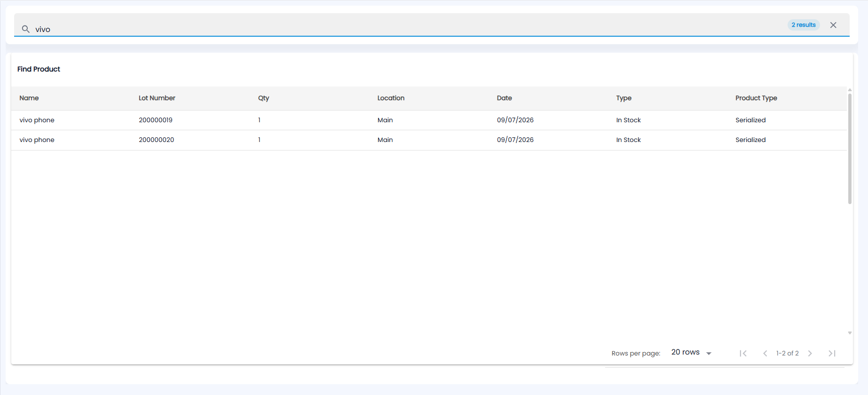Click date 09/07/2026 in lot 200000020 row
The image size is (868, 395).
pos(515,140)
